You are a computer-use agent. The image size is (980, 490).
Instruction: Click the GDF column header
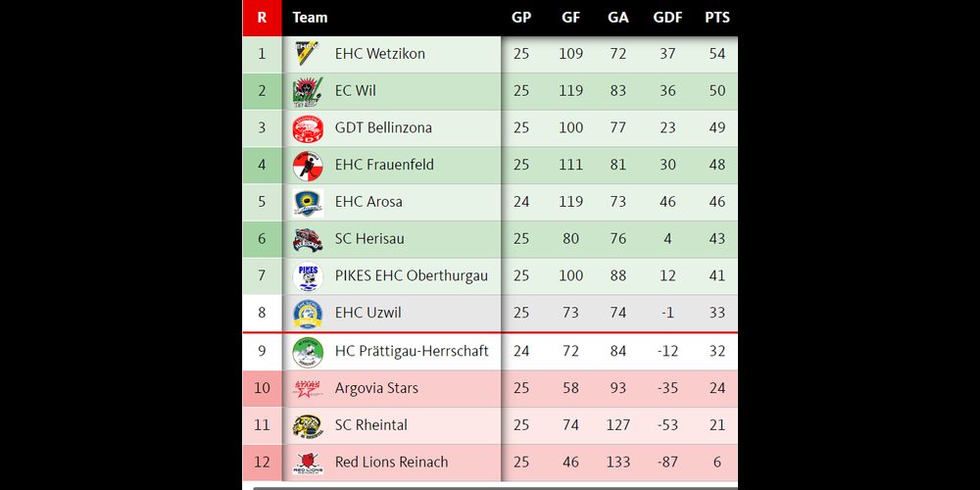667,18
